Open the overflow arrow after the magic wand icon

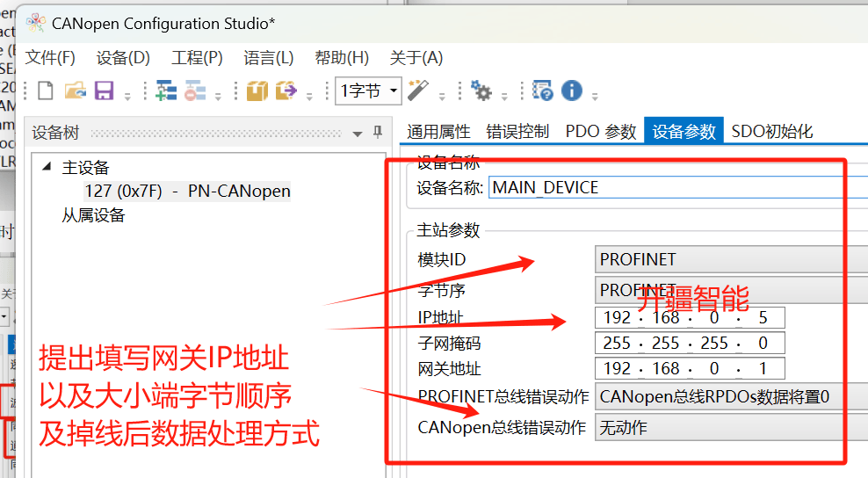pos(442,97)
